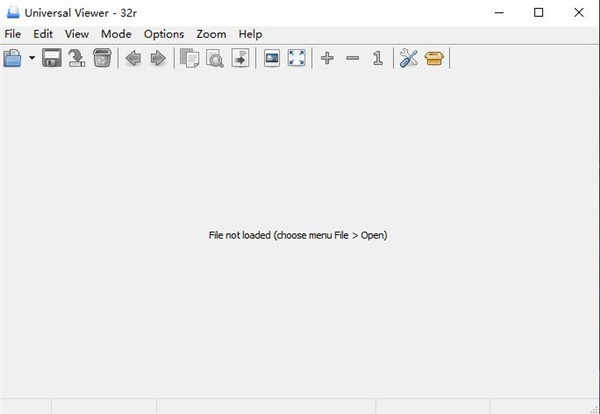
Task: Click the Zoom in plus icon
Action: [327, 59]
